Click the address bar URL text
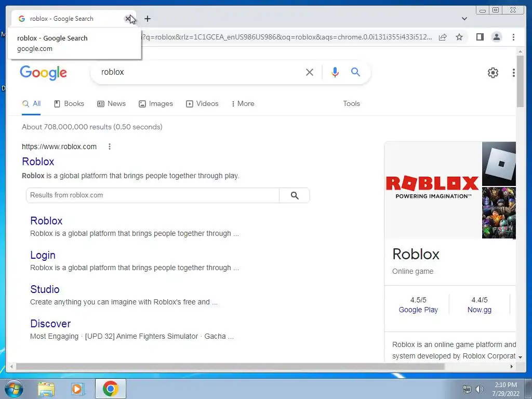 [x=287, y=37]
